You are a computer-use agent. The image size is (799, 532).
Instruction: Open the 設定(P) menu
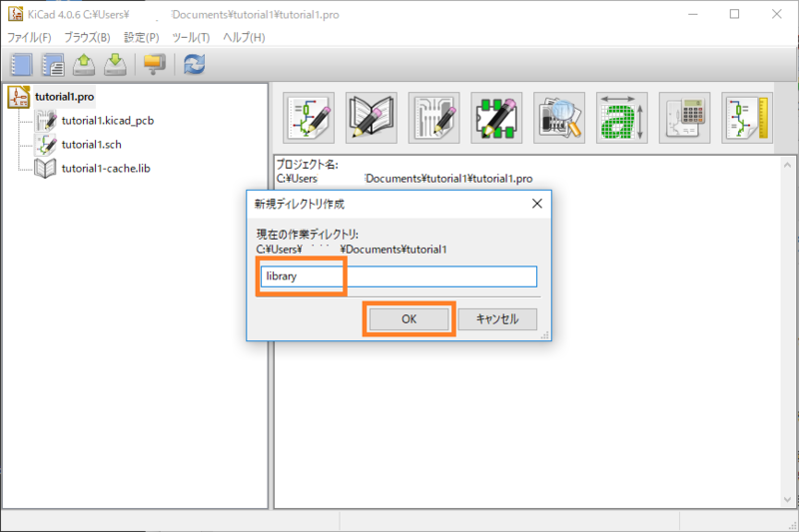(x=141, y=38)
